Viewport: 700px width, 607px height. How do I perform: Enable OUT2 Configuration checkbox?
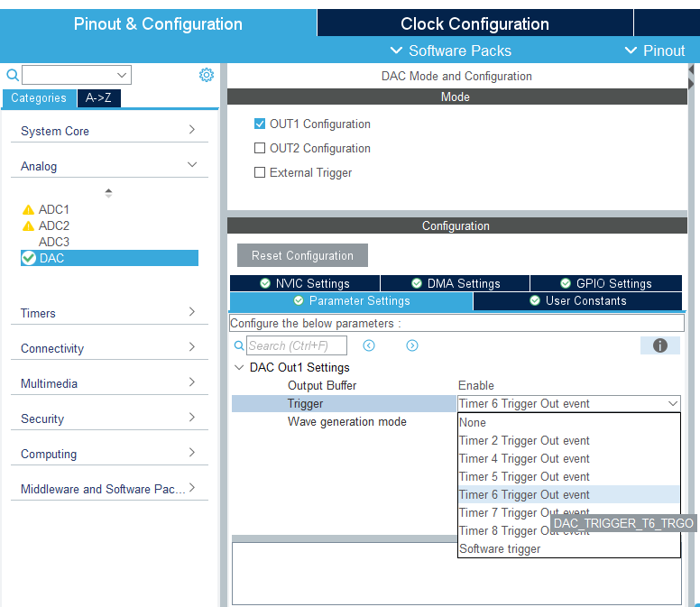260,148
